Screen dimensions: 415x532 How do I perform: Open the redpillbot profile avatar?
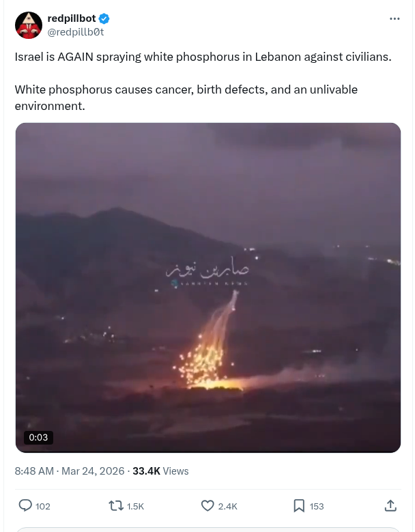coord(29,25)
